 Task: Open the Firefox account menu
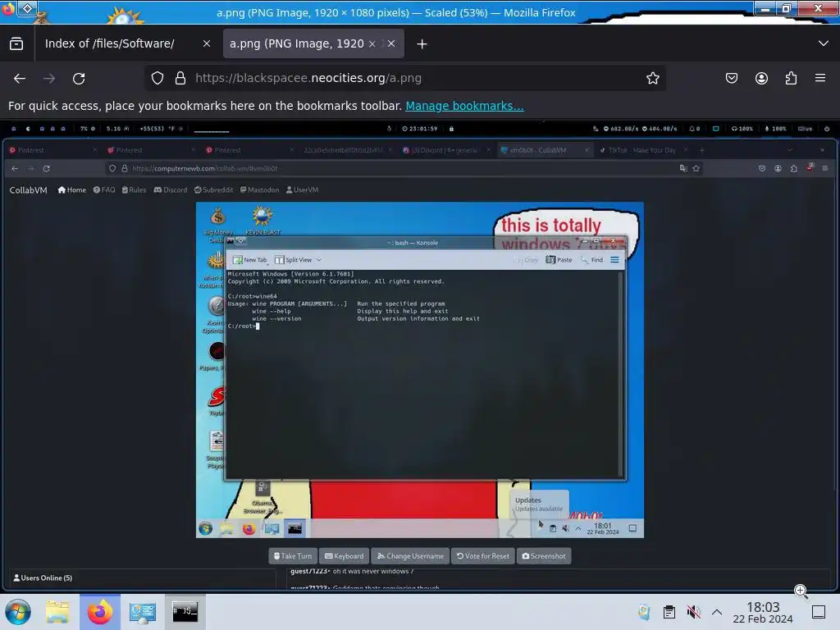[x=761, y=78]
